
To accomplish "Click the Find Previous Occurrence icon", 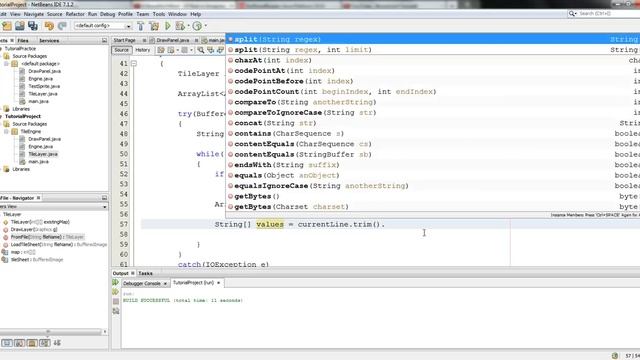I will point(210,50).
